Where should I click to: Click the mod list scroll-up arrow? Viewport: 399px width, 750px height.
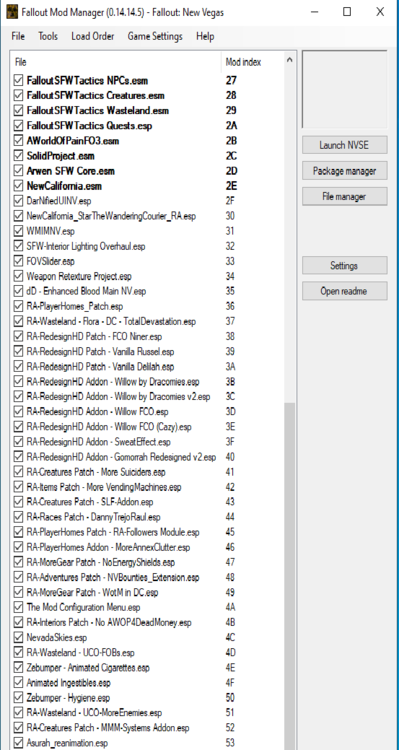(x=289, y=60)
